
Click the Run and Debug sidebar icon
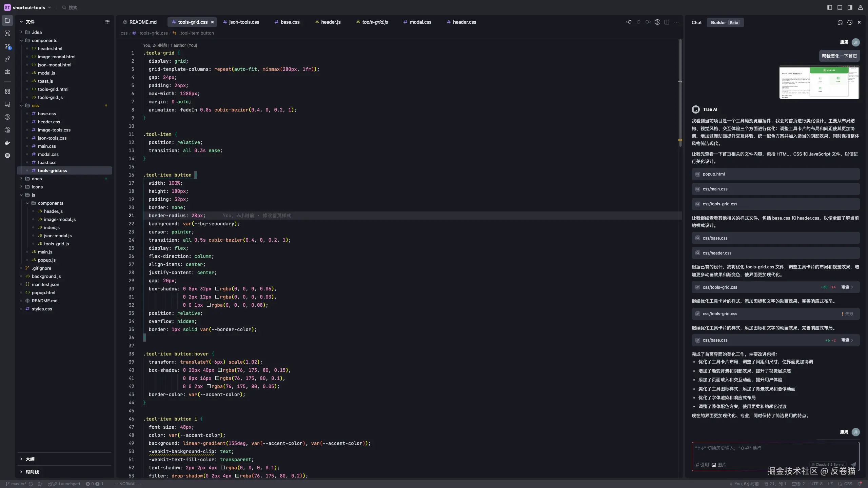(7, 72)
